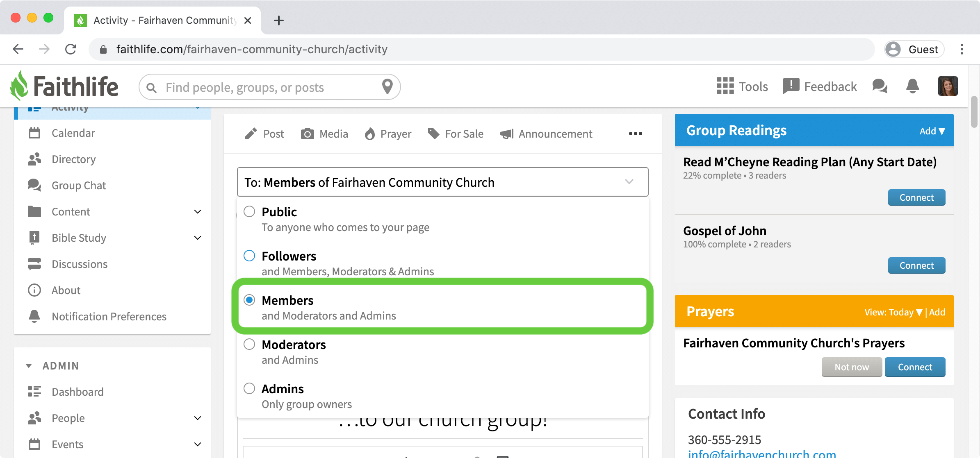
Task: Open the user profile avatar
Action: click(948, 86)
